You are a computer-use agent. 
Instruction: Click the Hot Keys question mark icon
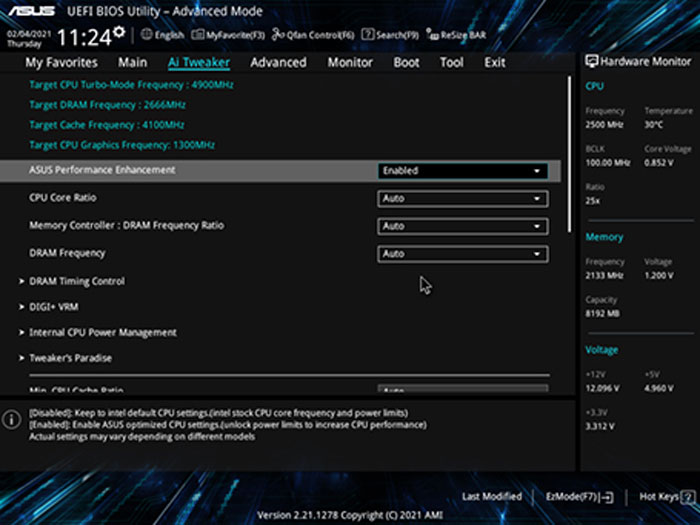pos(689,497)
